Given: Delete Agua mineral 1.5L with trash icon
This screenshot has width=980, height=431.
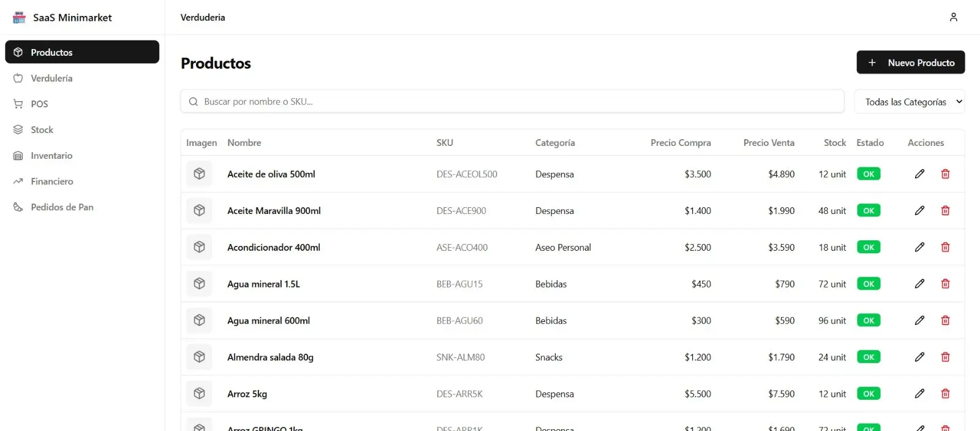Looking at the screenshot, I should pos(945,284).
